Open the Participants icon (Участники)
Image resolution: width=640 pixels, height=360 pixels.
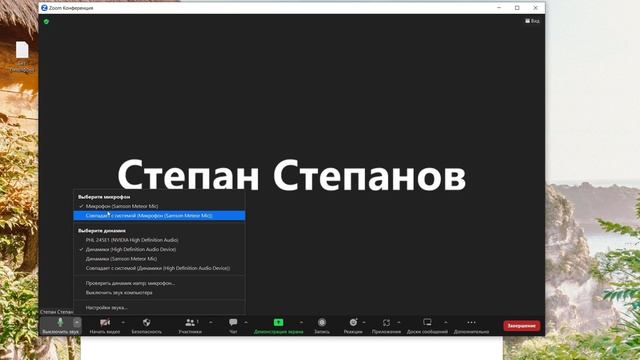pos(190,322)
